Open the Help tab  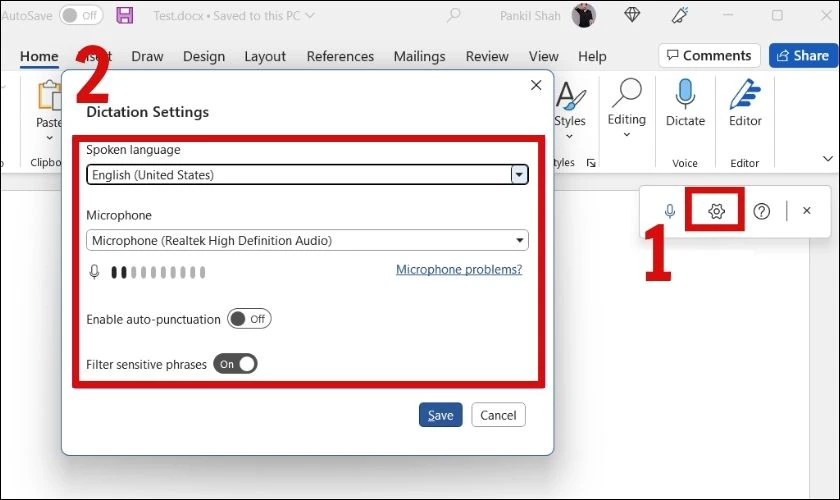tap(592, 56)
